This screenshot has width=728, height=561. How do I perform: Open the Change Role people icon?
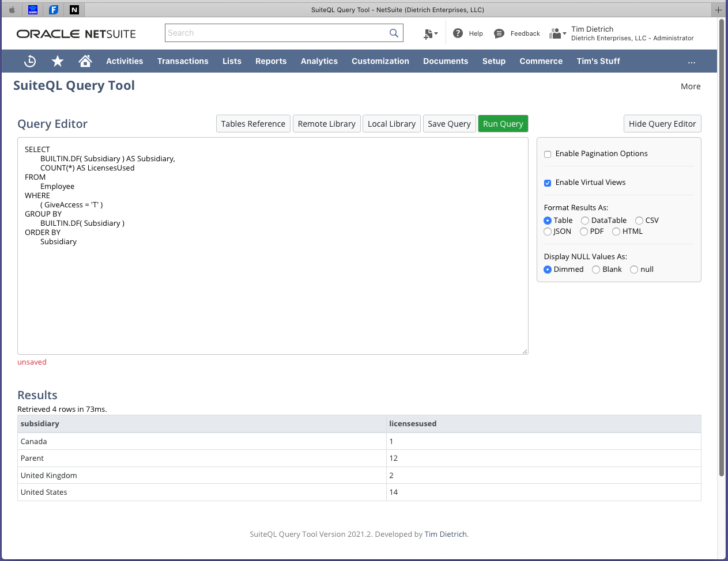click(557, 33)
